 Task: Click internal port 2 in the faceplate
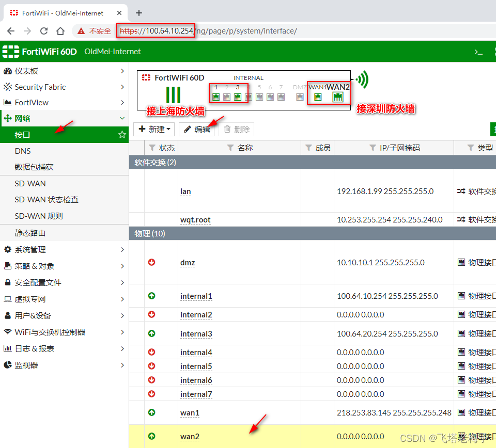coord(227,97)
